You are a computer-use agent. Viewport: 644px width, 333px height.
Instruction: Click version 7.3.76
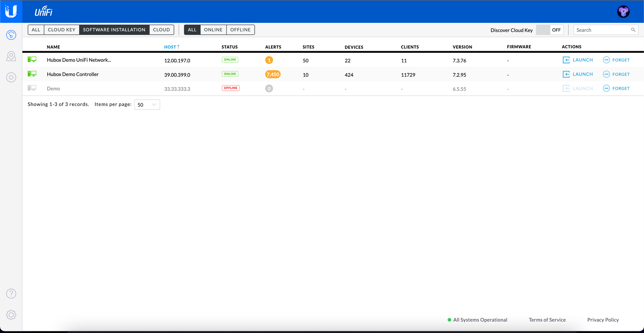(x=459, y=60)
